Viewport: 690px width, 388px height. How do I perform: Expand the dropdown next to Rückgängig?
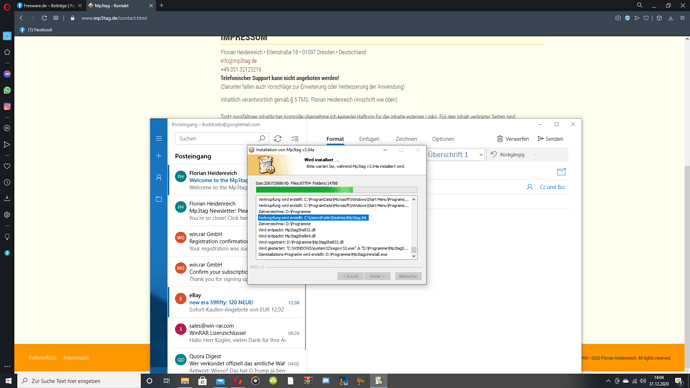535,155
